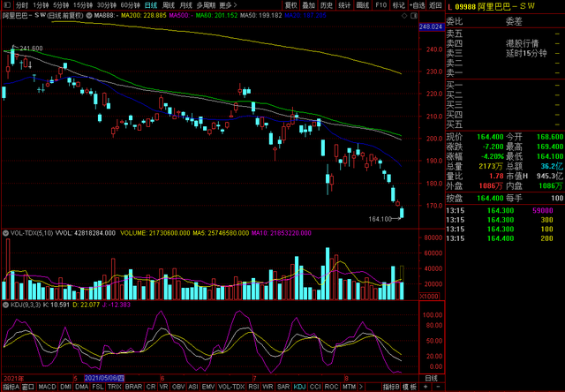Zoom in chart with plus button
The width and height of the screenshot is (565, 392).
[426, 387]
